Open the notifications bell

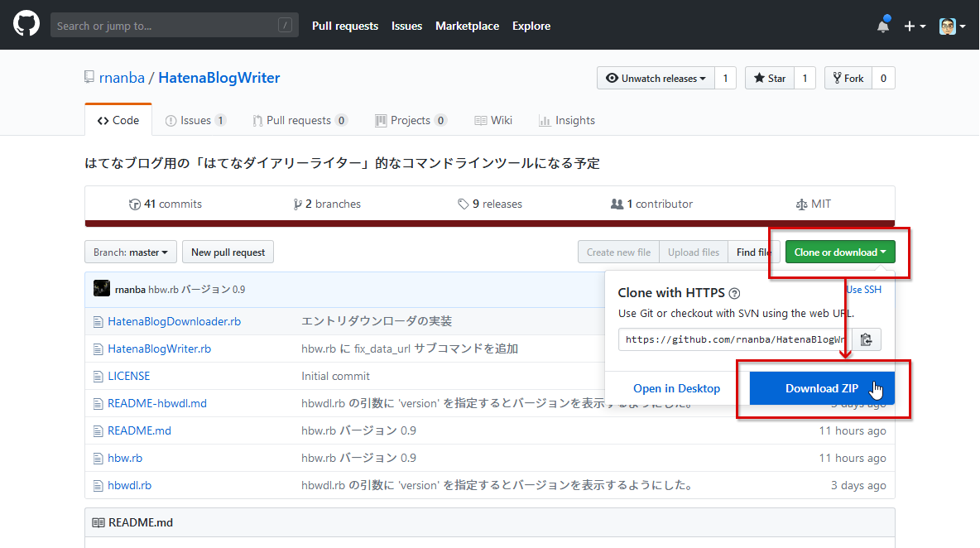(x=882, y=26)
